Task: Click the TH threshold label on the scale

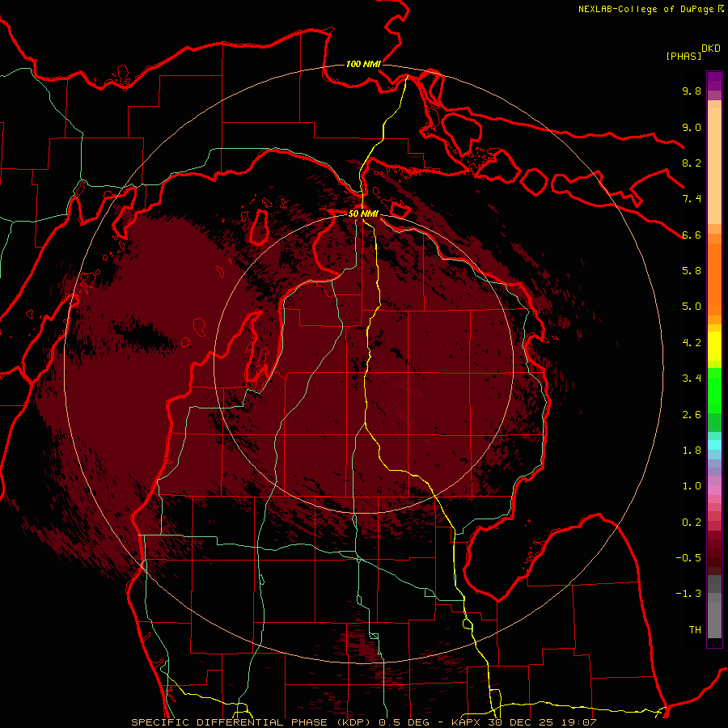Action: click(x=695, y=630)
